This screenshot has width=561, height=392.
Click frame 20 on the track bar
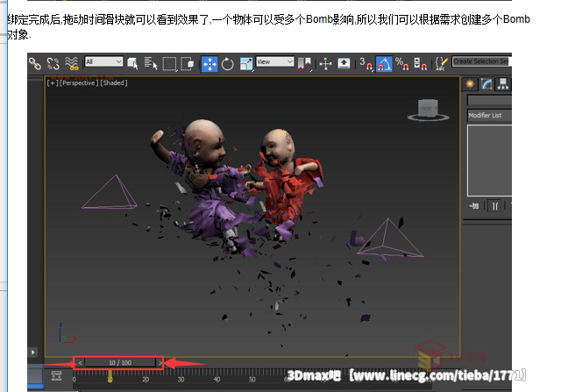(146, 380)
